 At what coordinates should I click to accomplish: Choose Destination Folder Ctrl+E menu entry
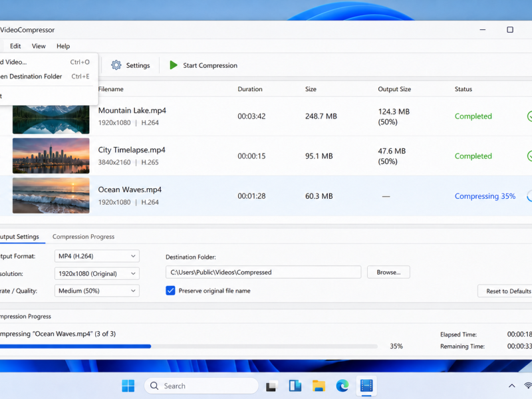pyautogui.click(x=45, y=76)
